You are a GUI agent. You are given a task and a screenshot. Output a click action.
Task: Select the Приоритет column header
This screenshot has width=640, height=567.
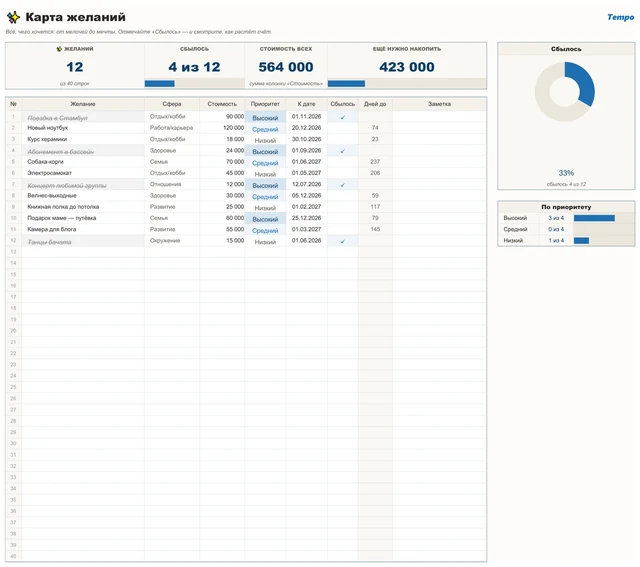click(x=265, y=104)
